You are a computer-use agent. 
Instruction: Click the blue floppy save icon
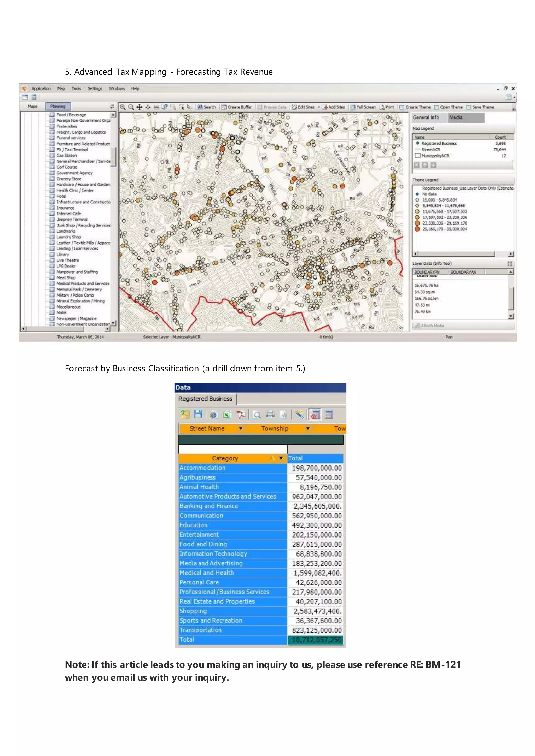pyautogui.click(x=198, y=414)
